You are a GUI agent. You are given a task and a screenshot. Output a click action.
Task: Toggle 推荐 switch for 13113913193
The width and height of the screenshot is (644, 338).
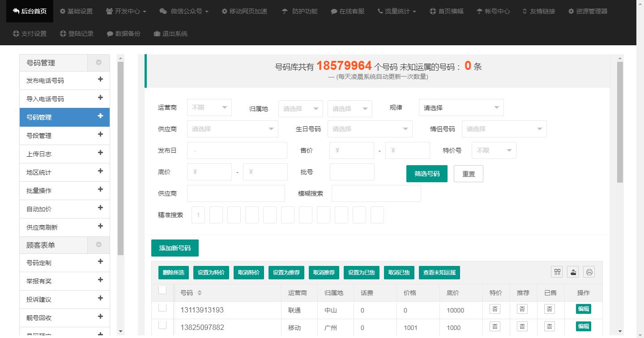tap(522, 309)
